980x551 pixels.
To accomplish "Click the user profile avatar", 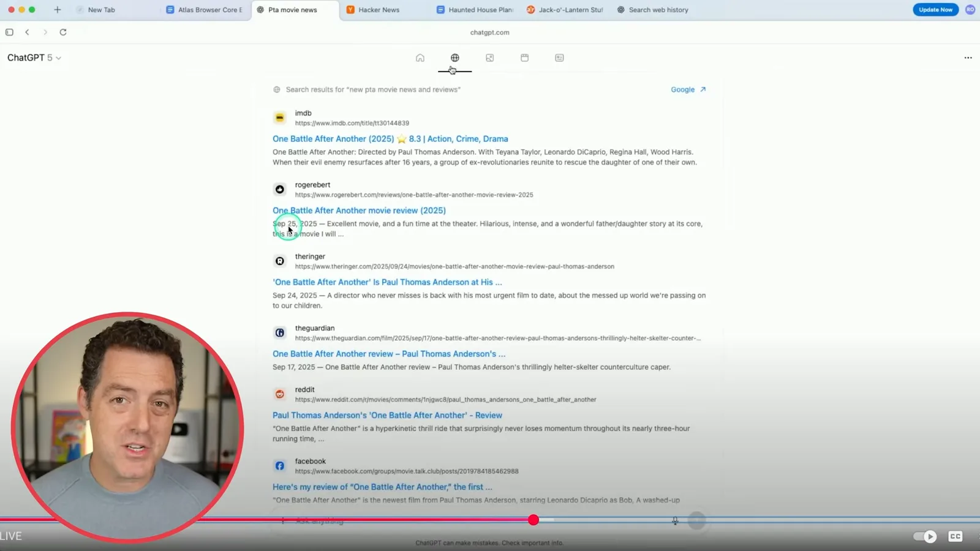I will click(x=970, y=10).
